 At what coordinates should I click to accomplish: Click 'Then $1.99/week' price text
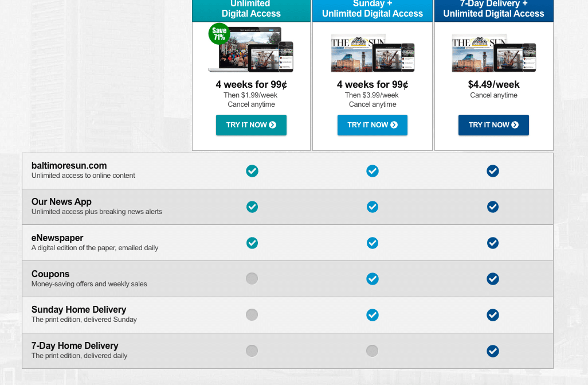click(x=250, y=95)
